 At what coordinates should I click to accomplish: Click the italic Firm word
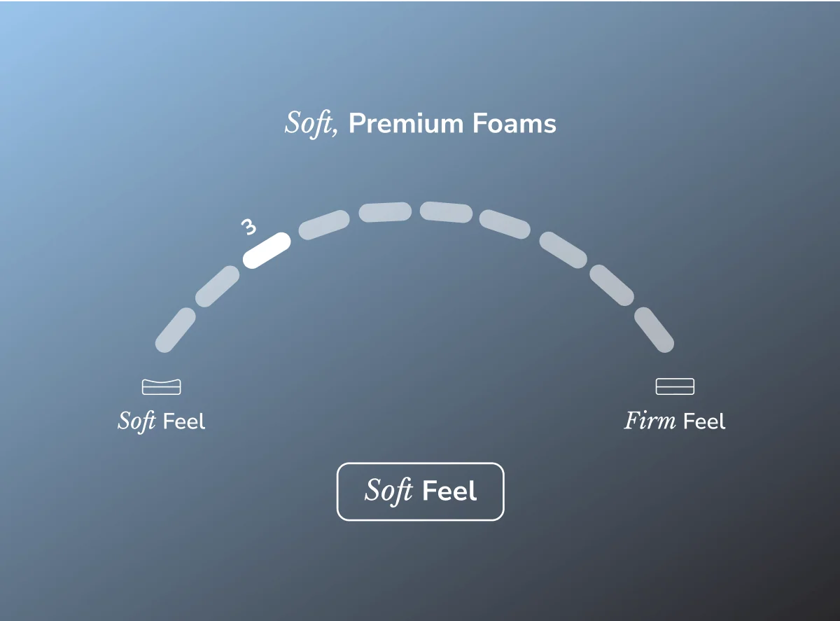click(650, 421)
